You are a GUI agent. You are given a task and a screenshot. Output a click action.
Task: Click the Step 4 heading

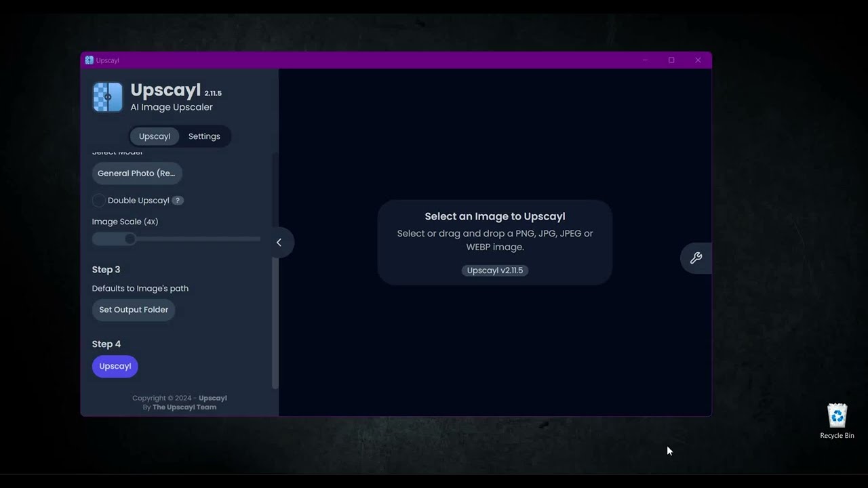(x=106, y=344)
